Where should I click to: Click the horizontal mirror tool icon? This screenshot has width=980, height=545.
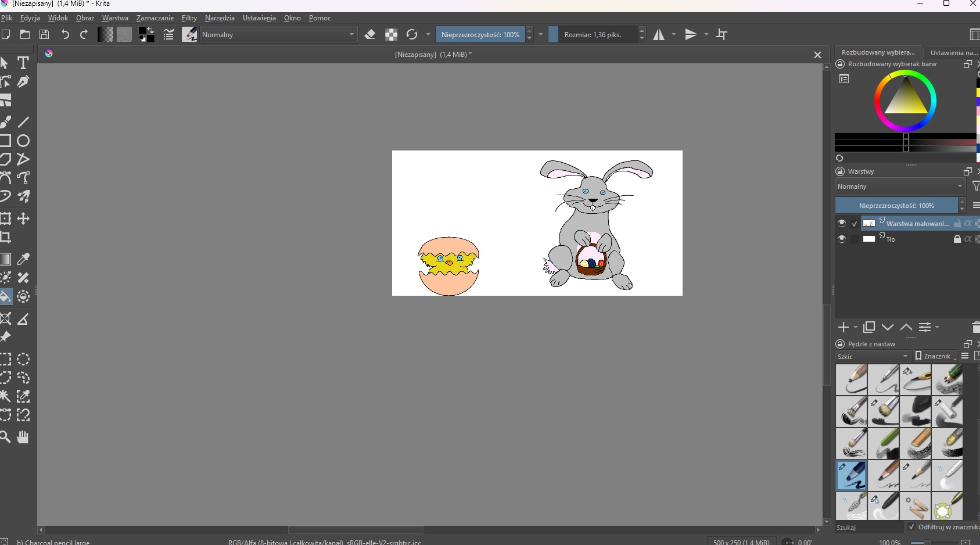pyautogui.click(x=659, y=35)
